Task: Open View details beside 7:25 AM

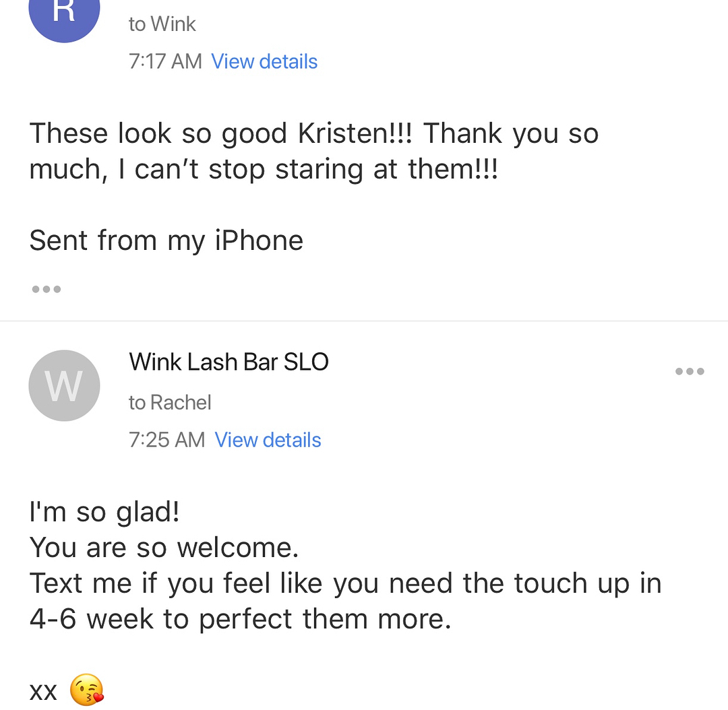Action: [268, 440]
